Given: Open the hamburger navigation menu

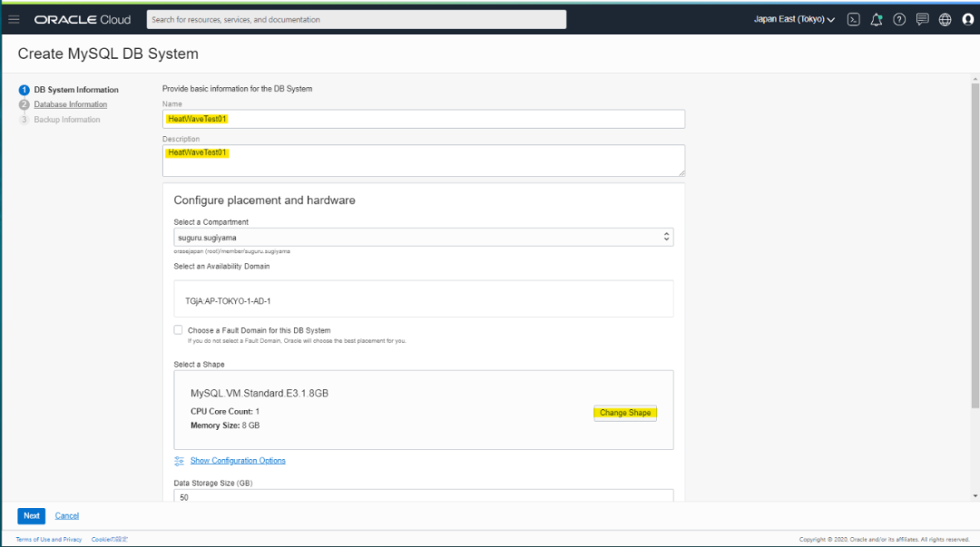Looking at the screenshot, I should 14,19.
